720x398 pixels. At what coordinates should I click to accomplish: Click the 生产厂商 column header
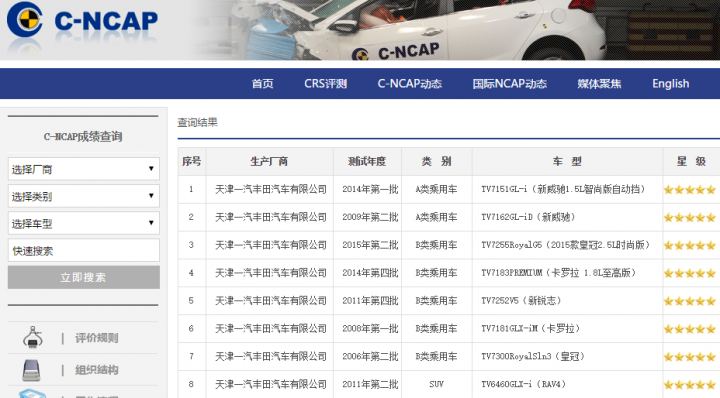[269, 162]
